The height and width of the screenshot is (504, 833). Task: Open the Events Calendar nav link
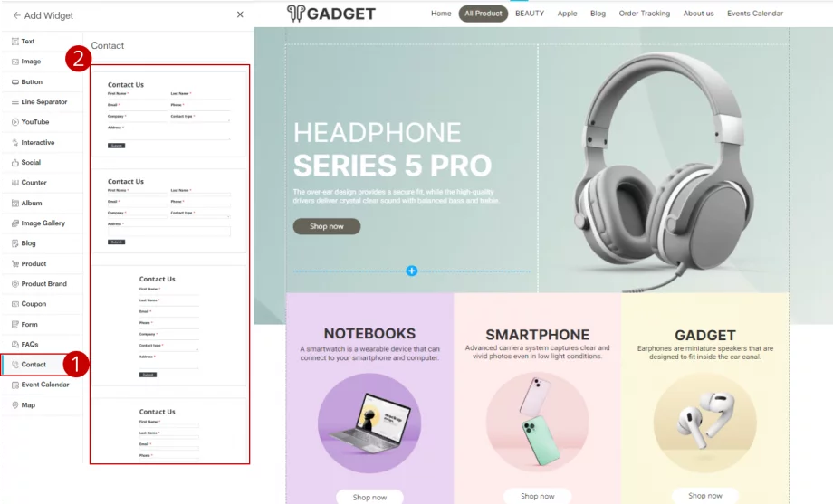tap(755, 14)
